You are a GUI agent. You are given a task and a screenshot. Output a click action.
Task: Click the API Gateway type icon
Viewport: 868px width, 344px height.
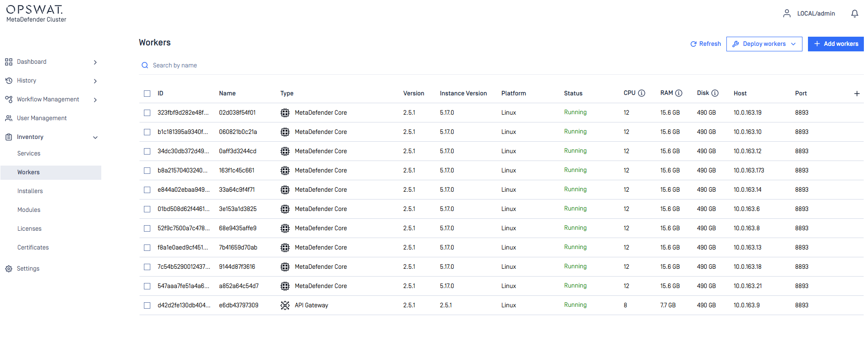(285, 305)
